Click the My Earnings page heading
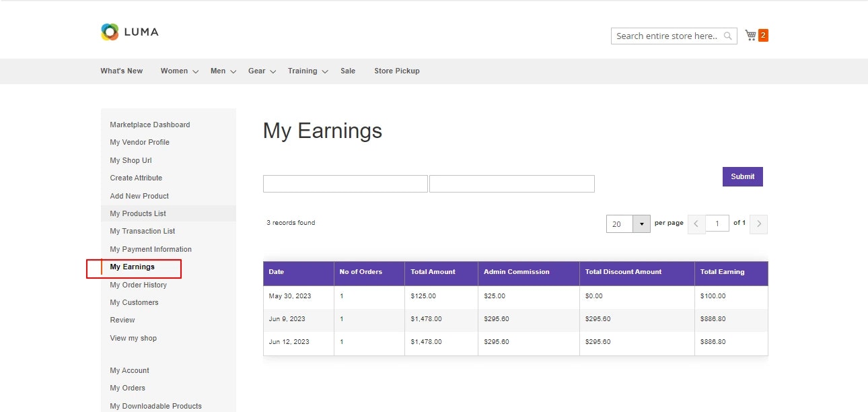This screenshot has width=868, height=412. [x=322, y=131]
